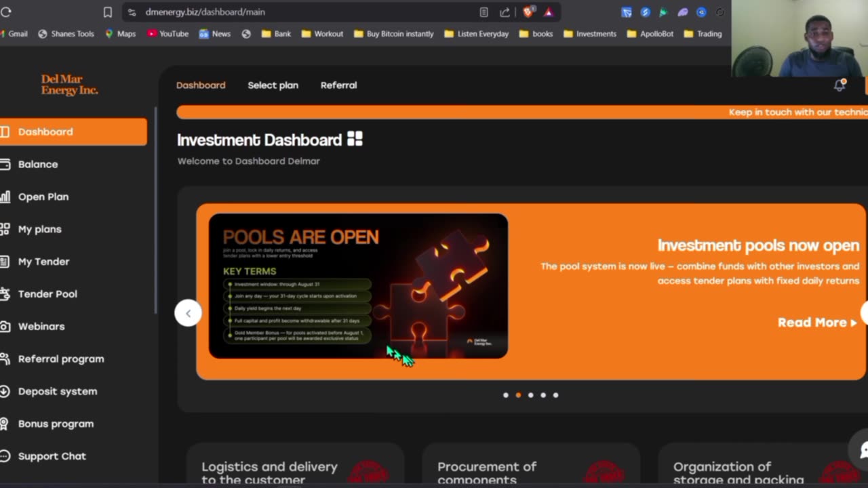
Task: Select the fifth carousel dot
Action: pyautogui.click(x=555, y=395)
